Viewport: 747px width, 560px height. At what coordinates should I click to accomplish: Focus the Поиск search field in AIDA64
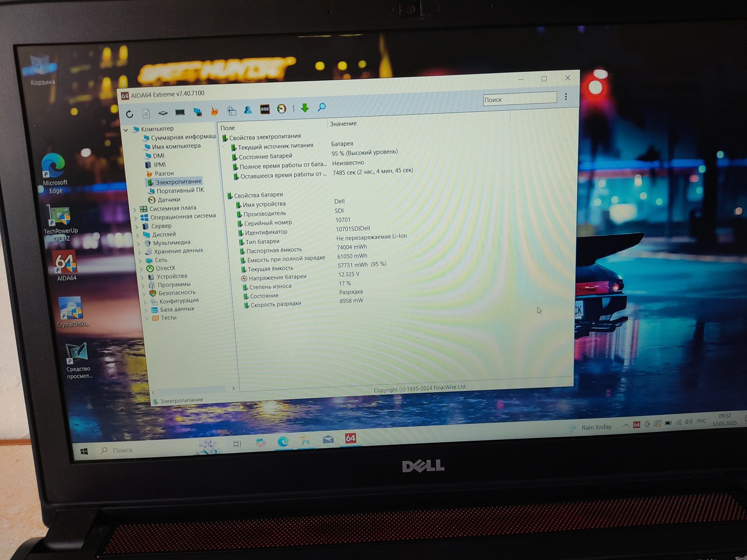pos(520,99)
